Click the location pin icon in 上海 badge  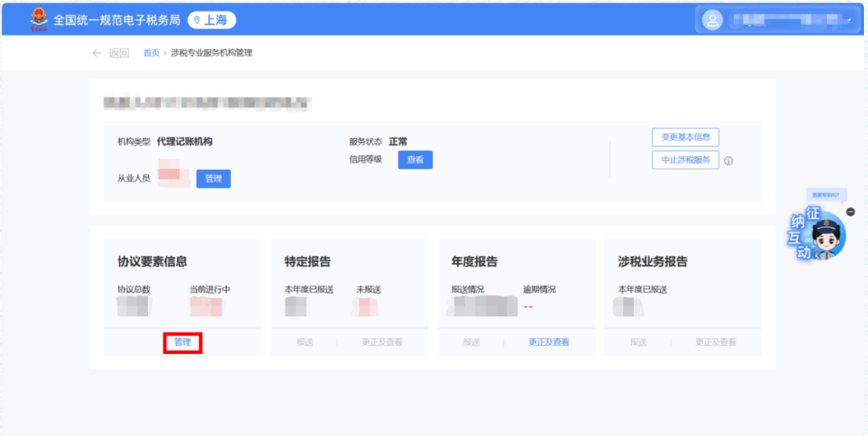point(197,20)
